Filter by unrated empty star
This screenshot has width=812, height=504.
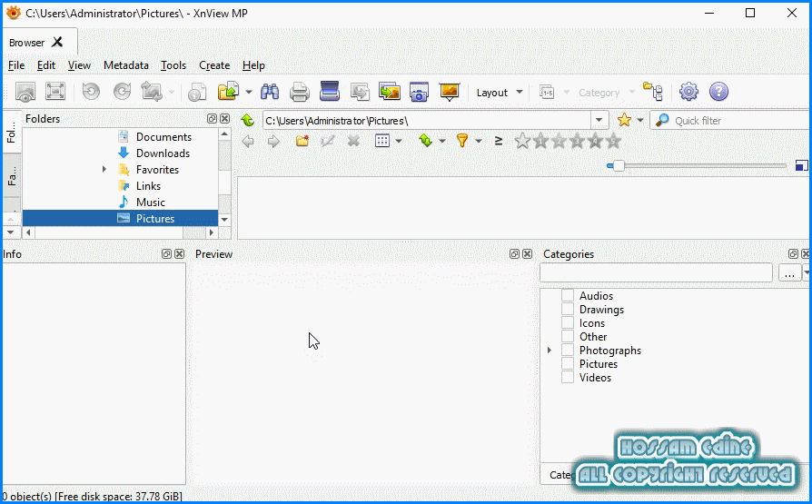[522, 141]
